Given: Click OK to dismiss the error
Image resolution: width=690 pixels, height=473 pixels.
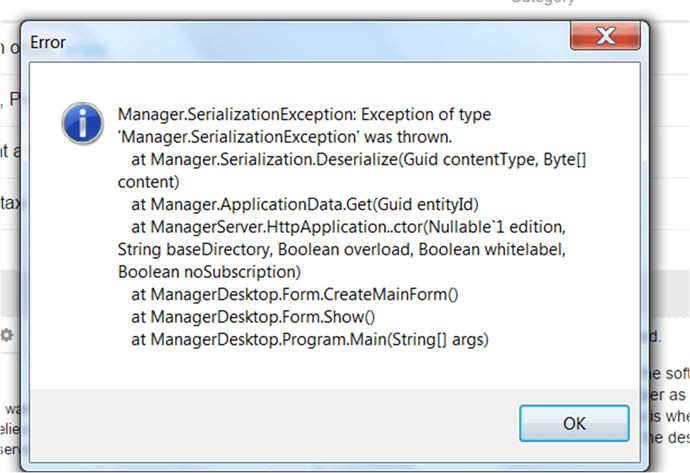Looking at the screenshot, I should 574,423.
